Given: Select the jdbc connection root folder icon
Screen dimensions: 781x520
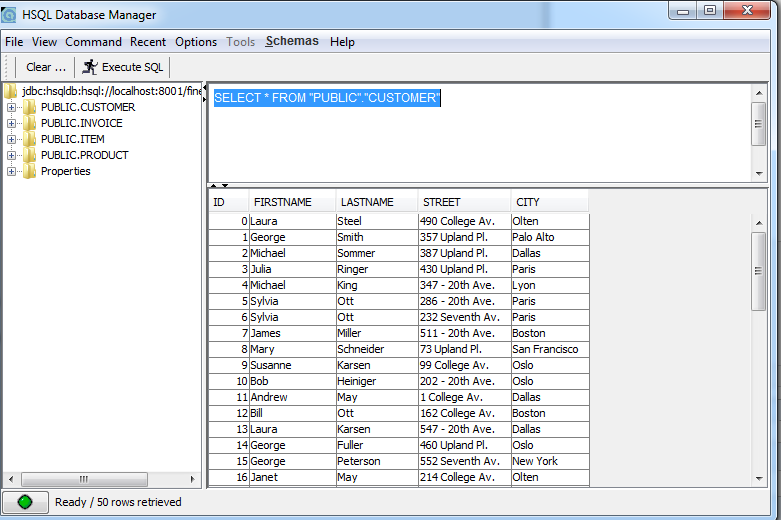Looking at the screenshot, I should pos(10,91).
